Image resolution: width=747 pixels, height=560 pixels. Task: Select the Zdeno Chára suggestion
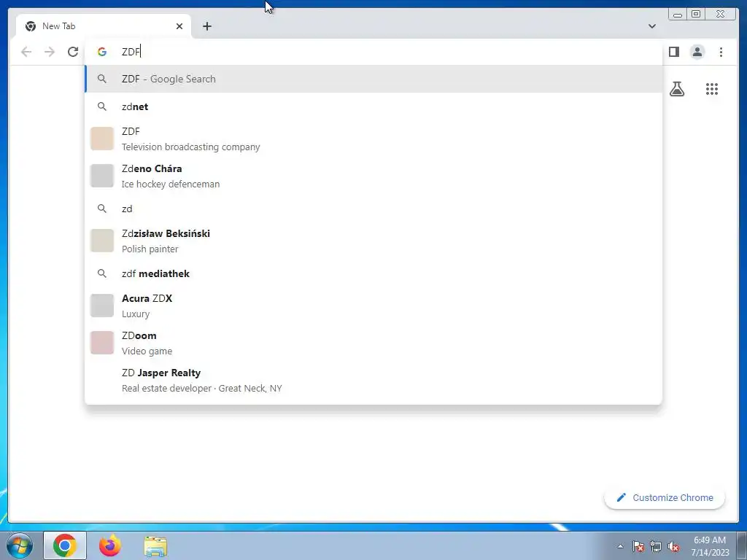pos(373,176)
